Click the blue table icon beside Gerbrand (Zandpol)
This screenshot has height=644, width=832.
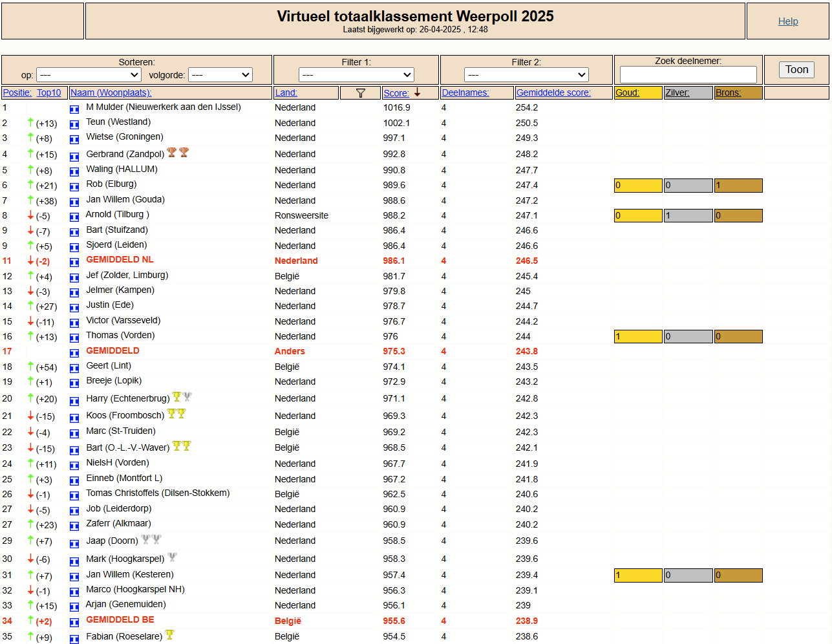tap(74, 156)
